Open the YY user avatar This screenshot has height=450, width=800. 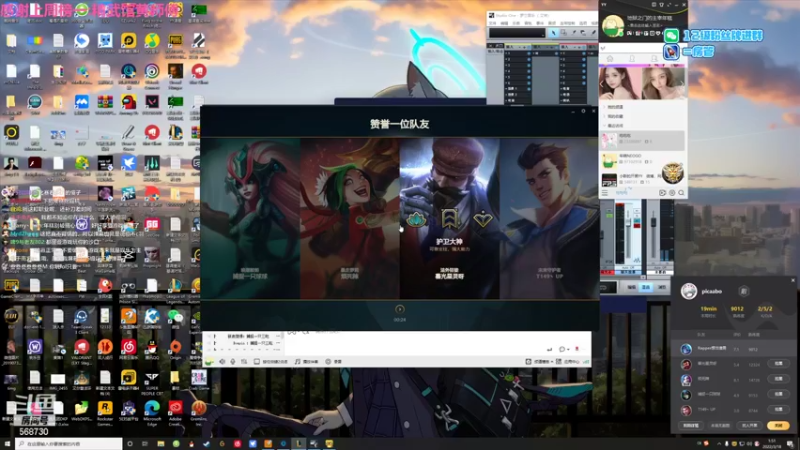tap(612, 25)
